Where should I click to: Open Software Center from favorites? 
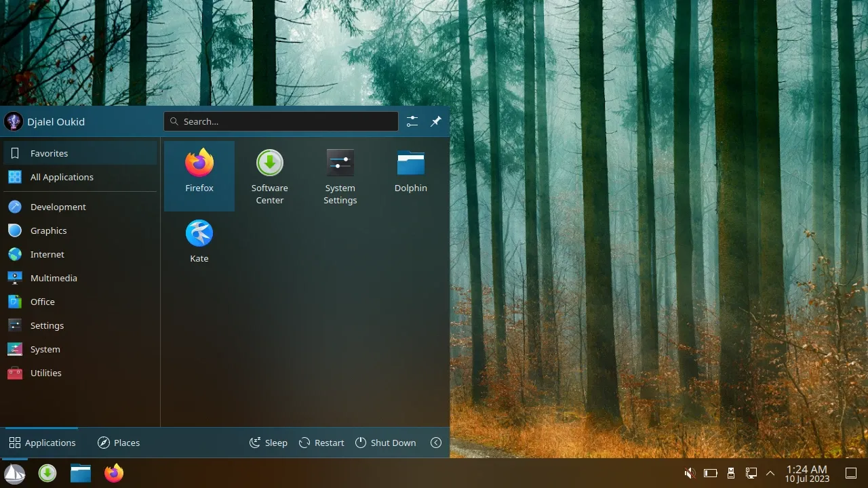pos(270,176)
